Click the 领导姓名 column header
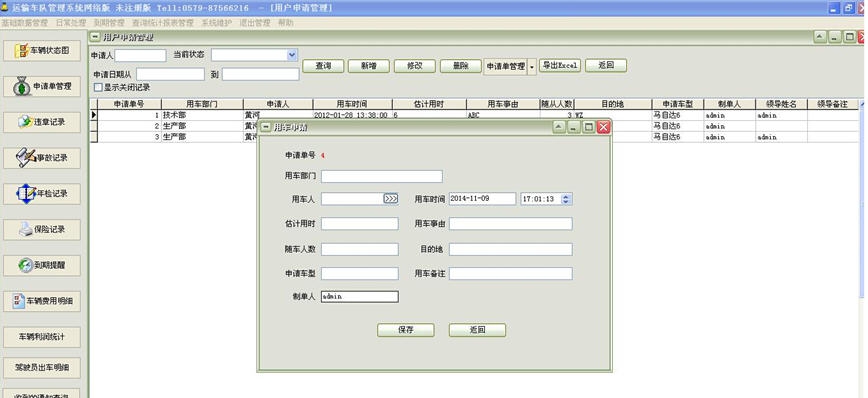The image size is (868, 398). [781, 104]
